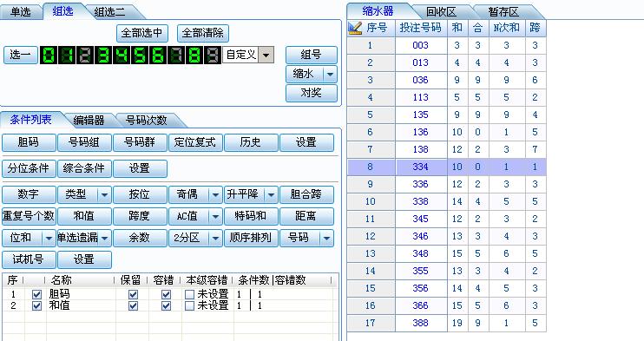The image size is (644, 341).
Task: Click the 综合条件 button
Action: click(x=84, y=168)
